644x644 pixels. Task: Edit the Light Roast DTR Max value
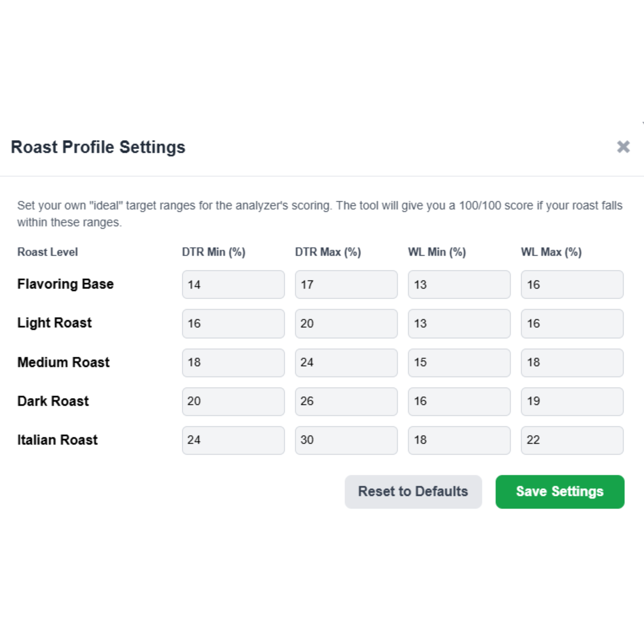pyautogui.click(x=346, y=323)
